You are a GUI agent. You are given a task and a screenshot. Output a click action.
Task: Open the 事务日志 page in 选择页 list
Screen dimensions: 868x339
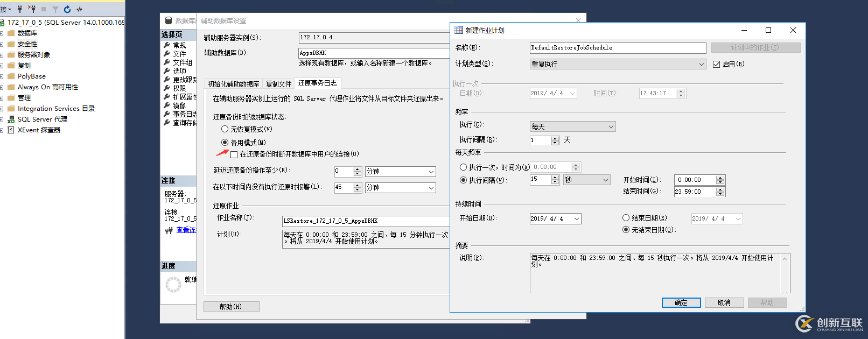coord(185,114)
